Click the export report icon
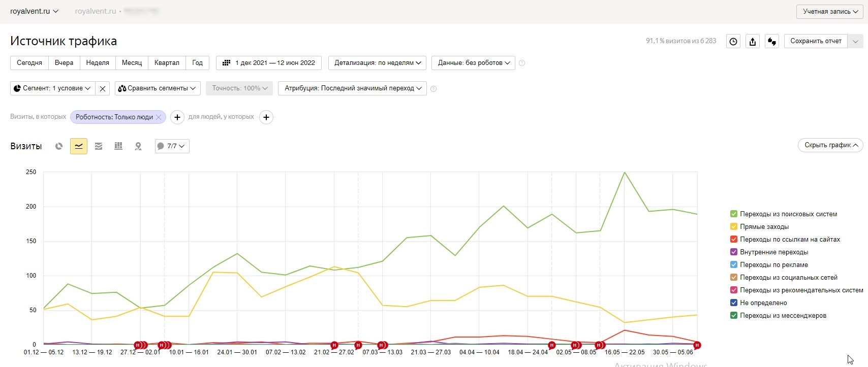 (753, 42)
